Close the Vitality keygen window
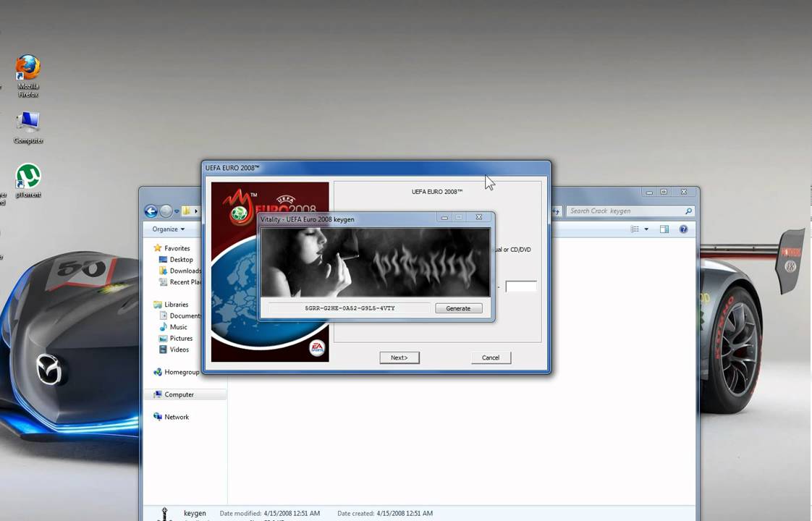 (479, 218)
